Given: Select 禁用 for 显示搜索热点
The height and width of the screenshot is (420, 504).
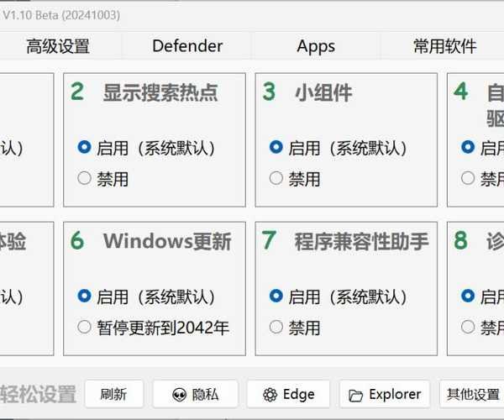Looking at the screenshot, I should coord(84,178).
